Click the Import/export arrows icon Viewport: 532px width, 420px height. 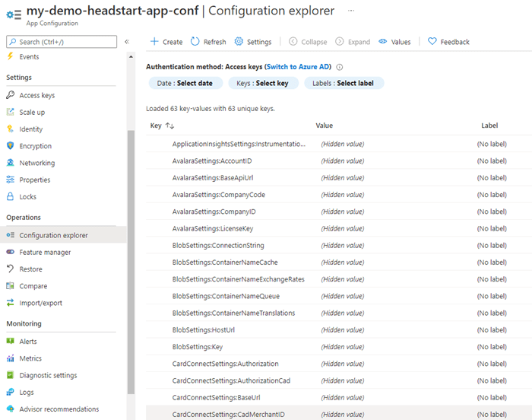tap(10, 302)
